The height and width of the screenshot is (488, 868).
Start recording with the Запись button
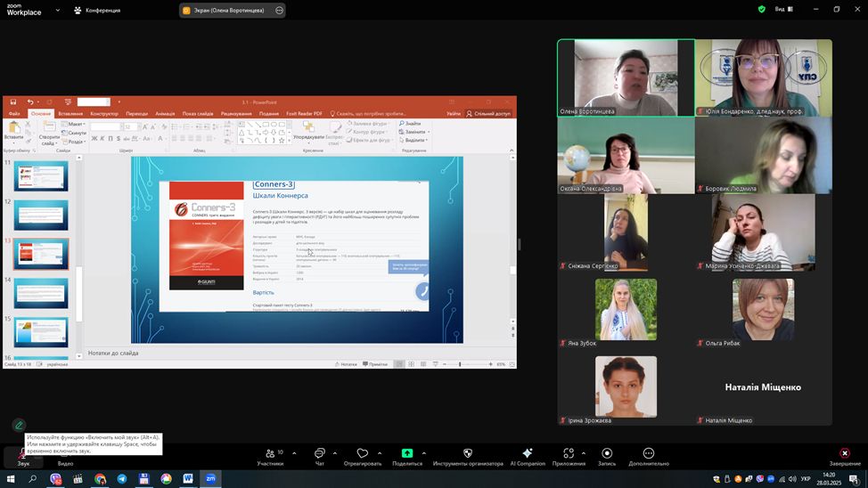point(607,454)
